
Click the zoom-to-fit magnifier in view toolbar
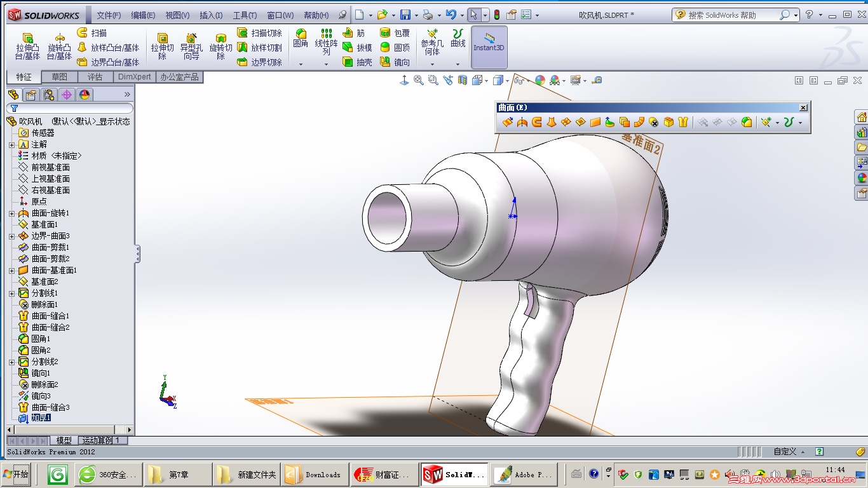tap(418, 80)
